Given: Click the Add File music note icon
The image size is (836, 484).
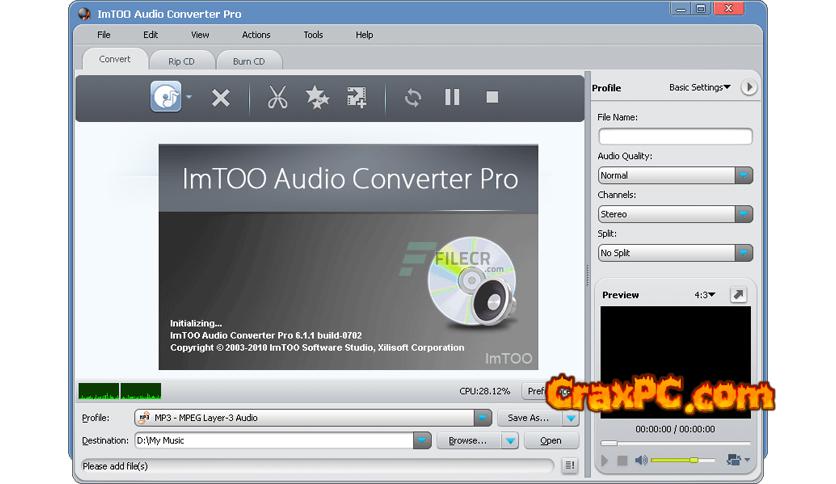Looking at the screenshot, I should point(166,97).
